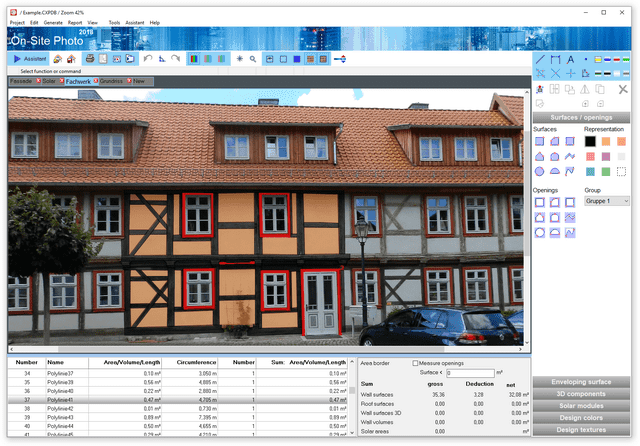The image size is (640, 446).
Task: Close the Solar tab
Action: coord(38,80)
